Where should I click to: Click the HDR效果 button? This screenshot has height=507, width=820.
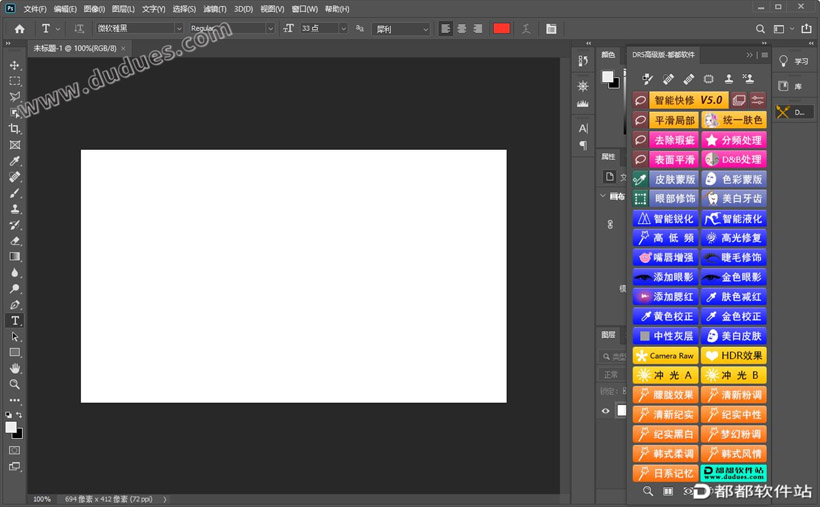[x=734, y=356]
